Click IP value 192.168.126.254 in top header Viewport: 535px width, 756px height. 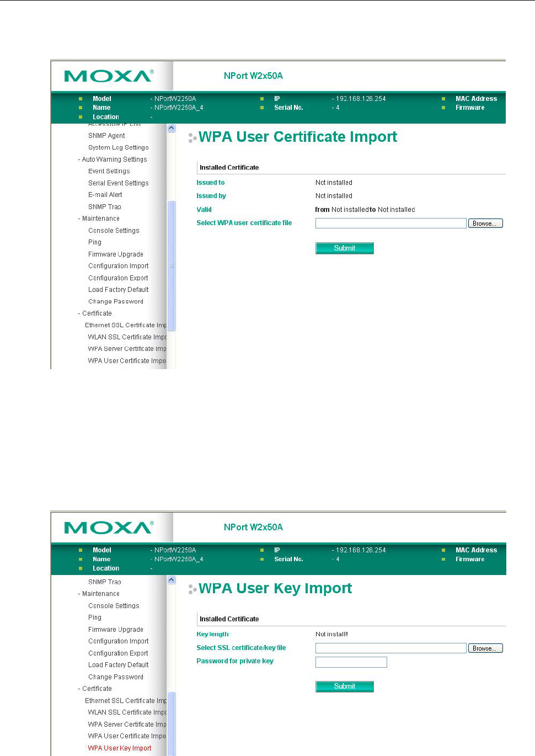pos(361,99)
